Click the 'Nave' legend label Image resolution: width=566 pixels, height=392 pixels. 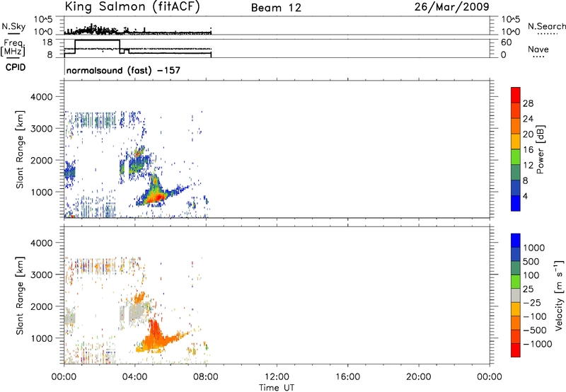tap(538, 49)
